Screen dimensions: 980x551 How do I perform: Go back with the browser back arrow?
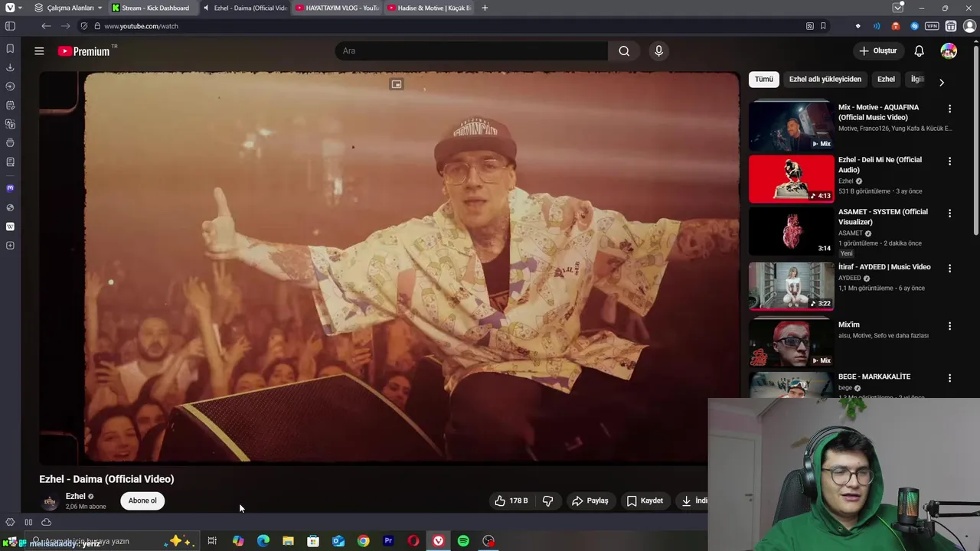46,26
